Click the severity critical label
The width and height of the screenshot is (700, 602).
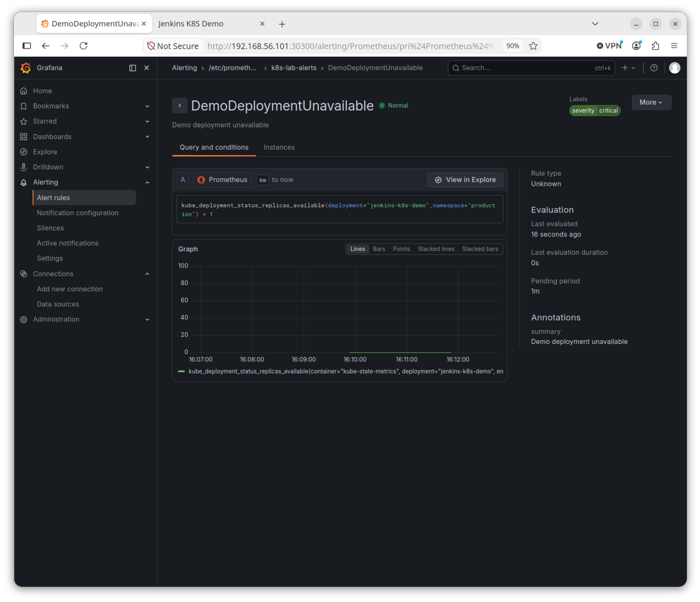595,110
